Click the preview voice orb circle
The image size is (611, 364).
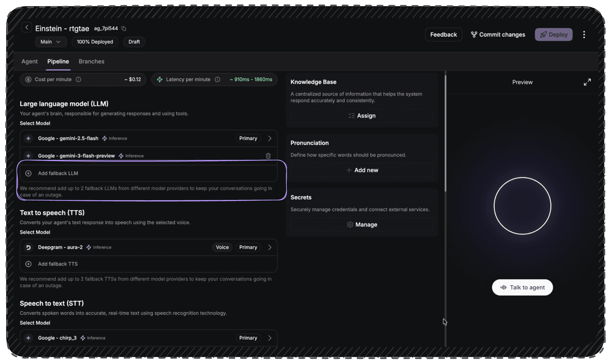click(522, 206)
